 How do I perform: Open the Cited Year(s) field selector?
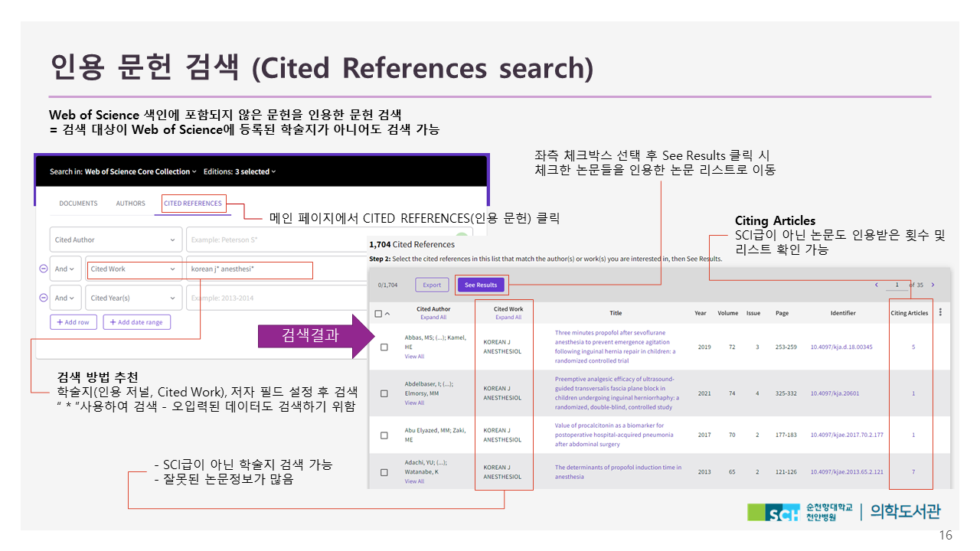[x=134, y=298]
